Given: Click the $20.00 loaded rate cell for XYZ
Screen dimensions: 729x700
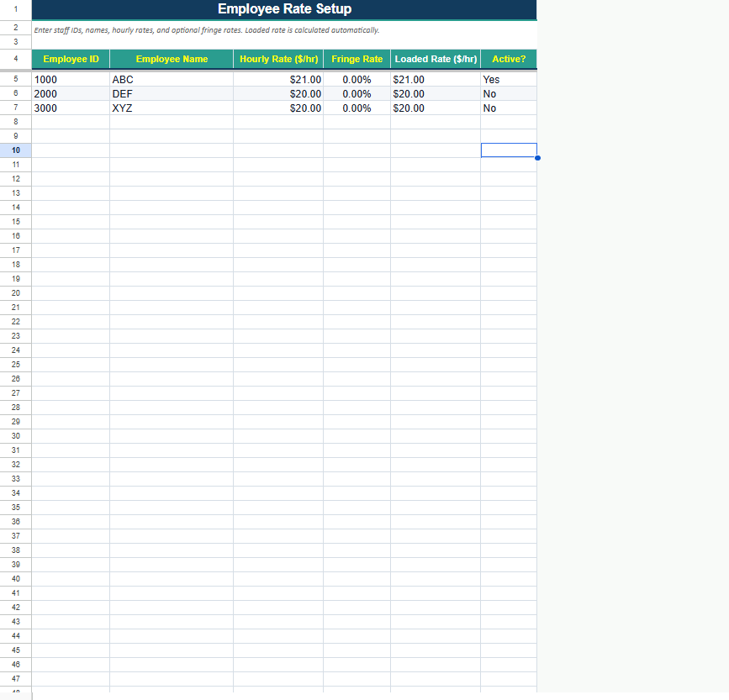Looking at the screenshot, I should click(x=436, y=108).
